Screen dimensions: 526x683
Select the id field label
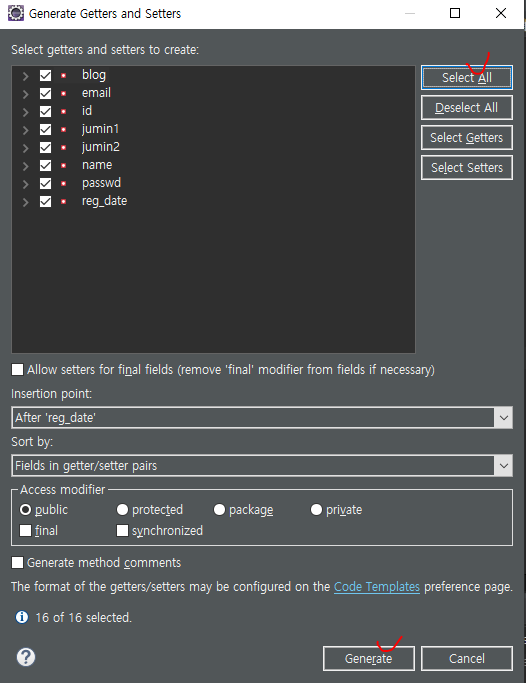click(87, 111)
